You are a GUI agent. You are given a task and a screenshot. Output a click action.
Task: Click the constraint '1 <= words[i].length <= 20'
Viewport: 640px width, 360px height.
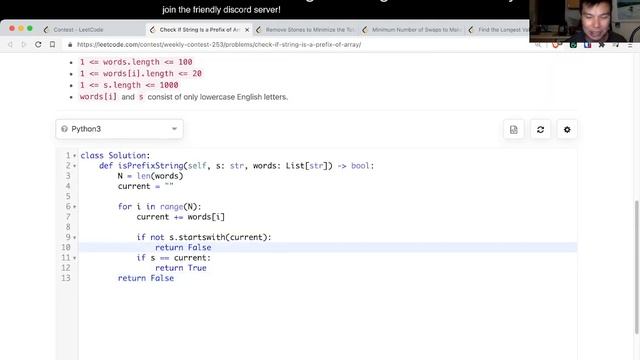pyautogui.click(x=141, y=73)
